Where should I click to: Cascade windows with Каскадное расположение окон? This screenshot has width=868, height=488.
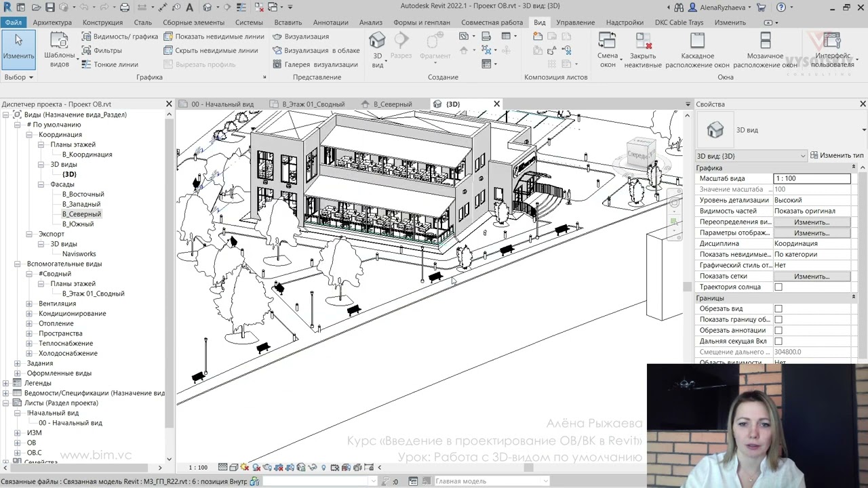pyautogui.click(x=697, y=50)
